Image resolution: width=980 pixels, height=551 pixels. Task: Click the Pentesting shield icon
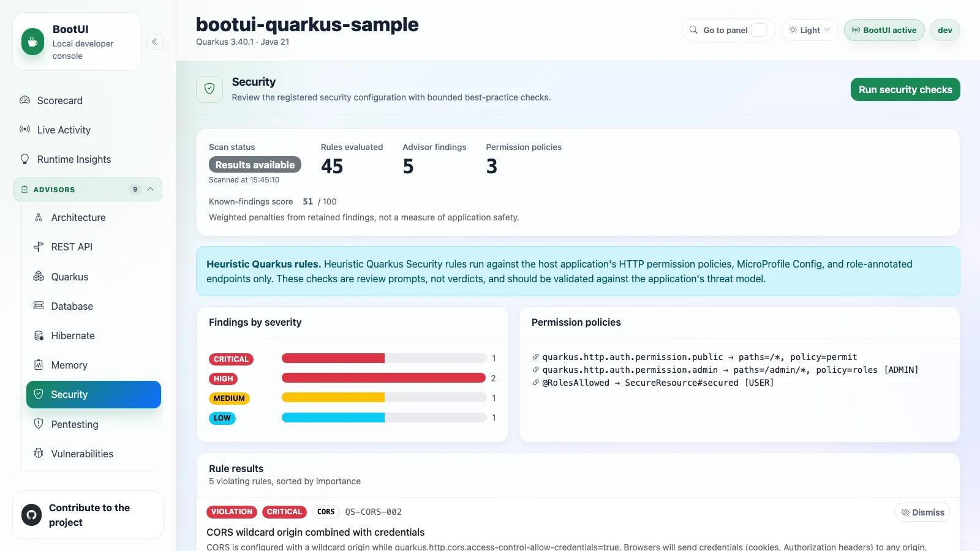pyautogui.click(x=39, y=424)
